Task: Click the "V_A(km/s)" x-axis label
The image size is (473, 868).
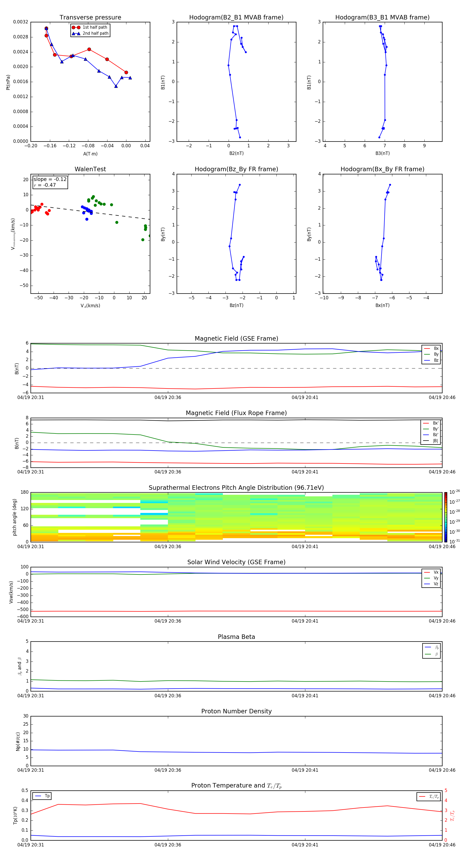Action: 90,306
